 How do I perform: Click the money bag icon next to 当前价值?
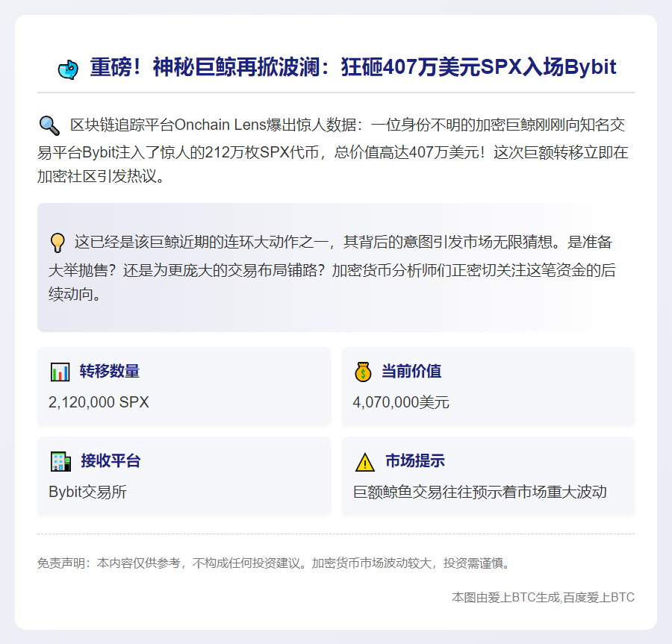click(x=363, y=372)
